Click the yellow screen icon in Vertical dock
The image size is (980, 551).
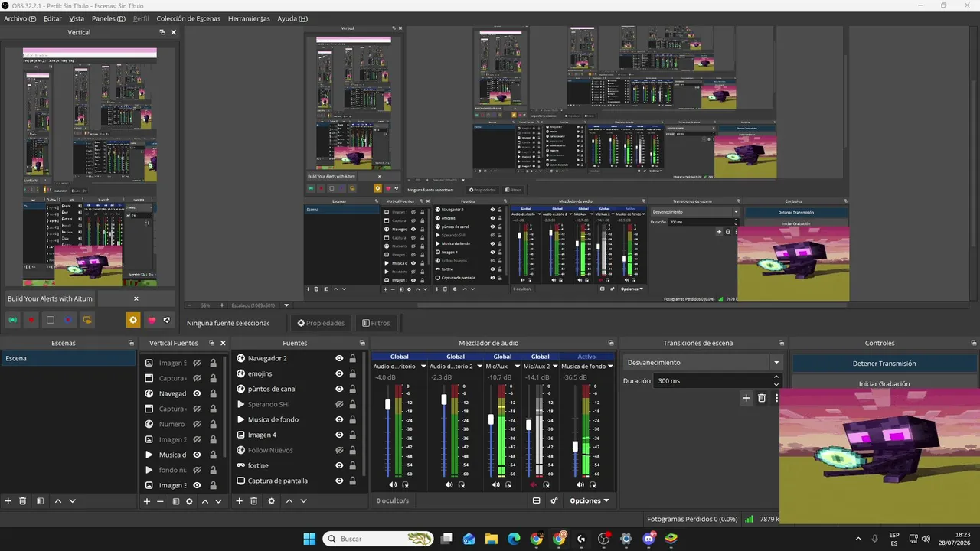coord(87,321)
